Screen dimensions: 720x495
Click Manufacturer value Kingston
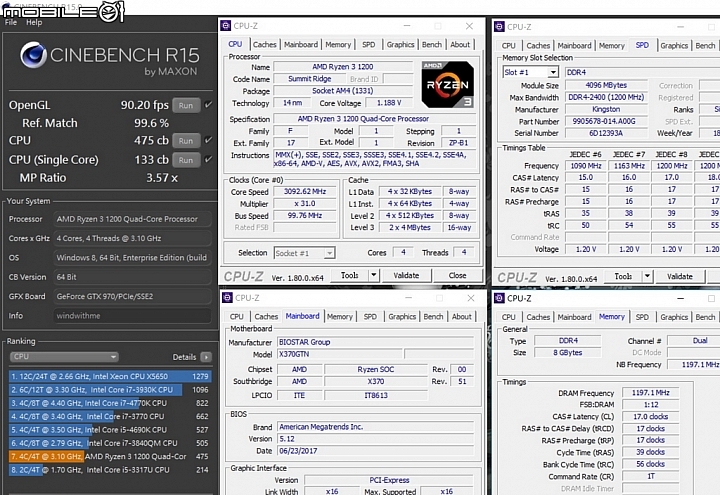pos(606,109)
